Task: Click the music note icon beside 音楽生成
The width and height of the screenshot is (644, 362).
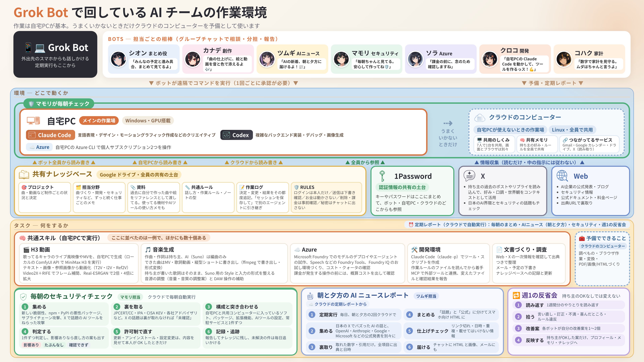Action: tap(148, 250)
